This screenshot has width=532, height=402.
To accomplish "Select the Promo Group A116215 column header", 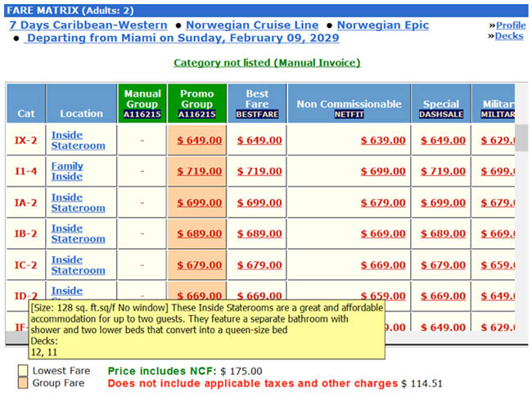I will pos(196,103).
